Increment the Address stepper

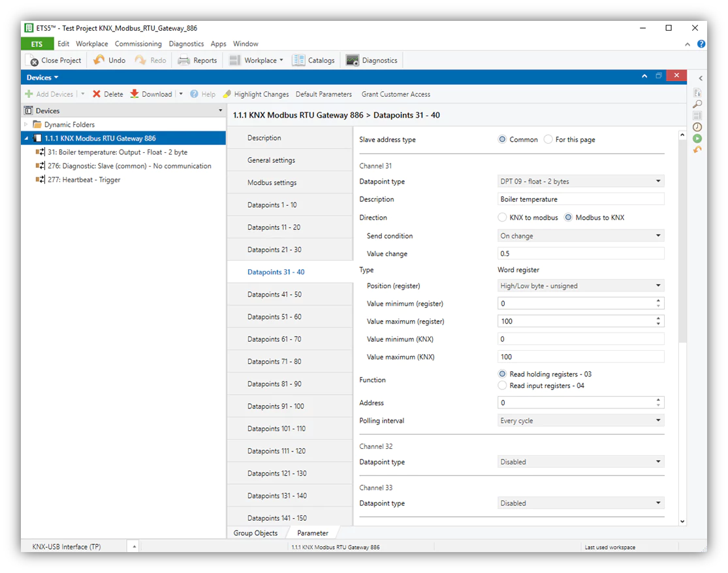[658, 400]
